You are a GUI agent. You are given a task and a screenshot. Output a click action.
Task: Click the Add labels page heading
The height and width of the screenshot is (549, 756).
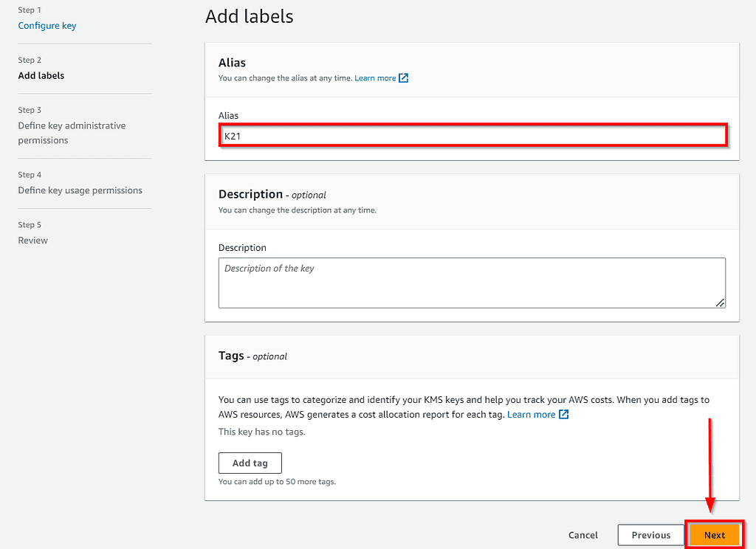click(249, 16)
